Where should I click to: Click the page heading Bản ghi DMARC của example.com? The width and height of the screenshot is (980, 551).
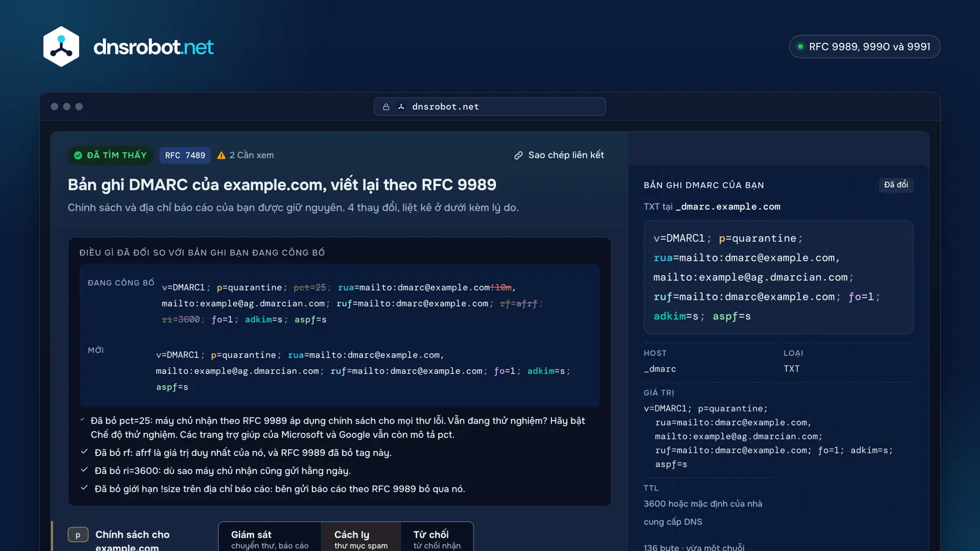pyautogui.click(x=282, y=185)
